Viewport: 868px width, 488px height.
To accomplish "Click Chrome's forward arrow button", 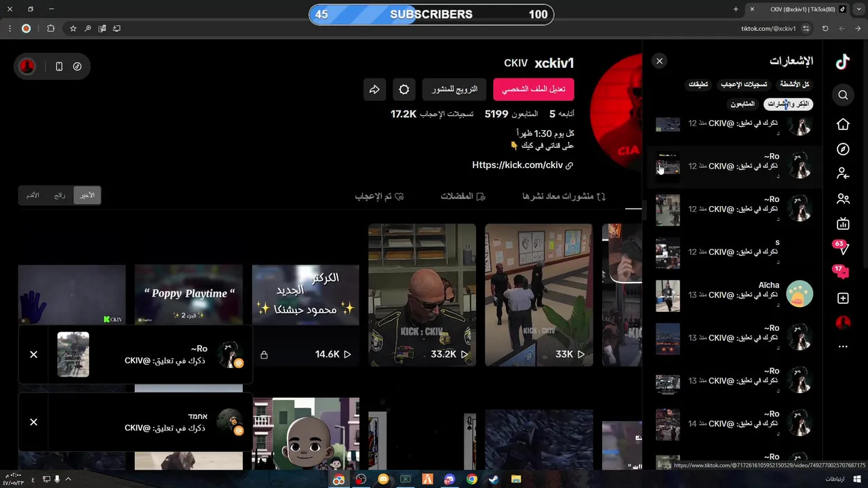I will pos(842,28).
